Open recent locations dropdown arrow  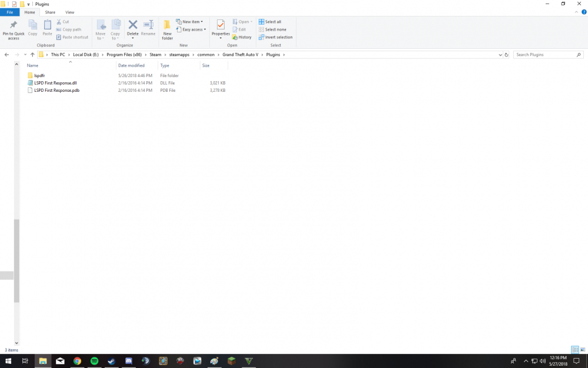point(25,55)
